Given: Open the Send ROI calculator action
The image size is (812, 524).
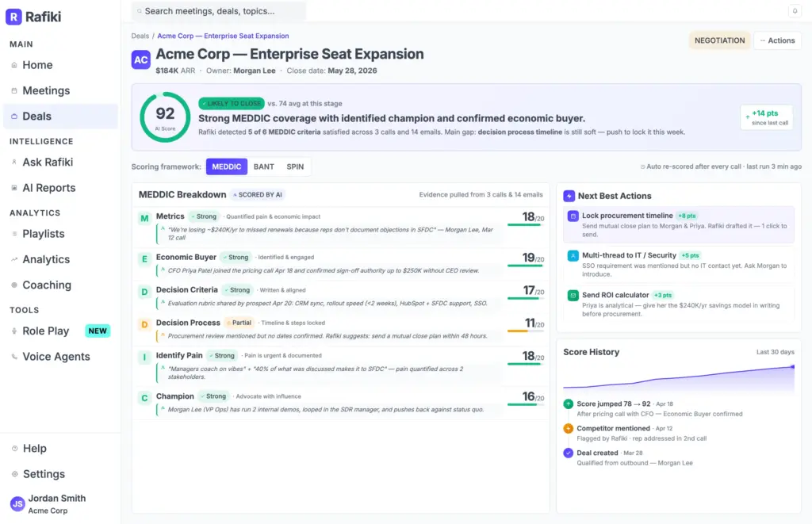Looking at the screenshot, I should (x=679, y=304).
